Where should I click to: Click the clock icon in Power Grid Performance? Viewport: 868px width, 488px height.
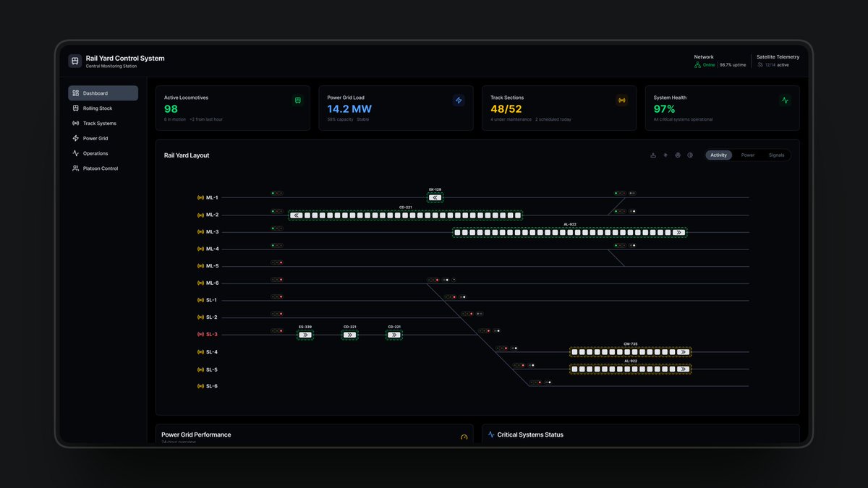464,437
